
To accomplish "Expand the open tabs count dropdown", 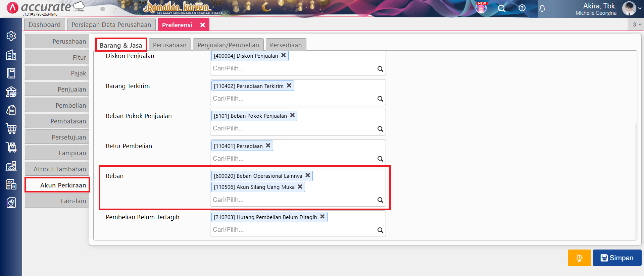I will click(637, 24).
